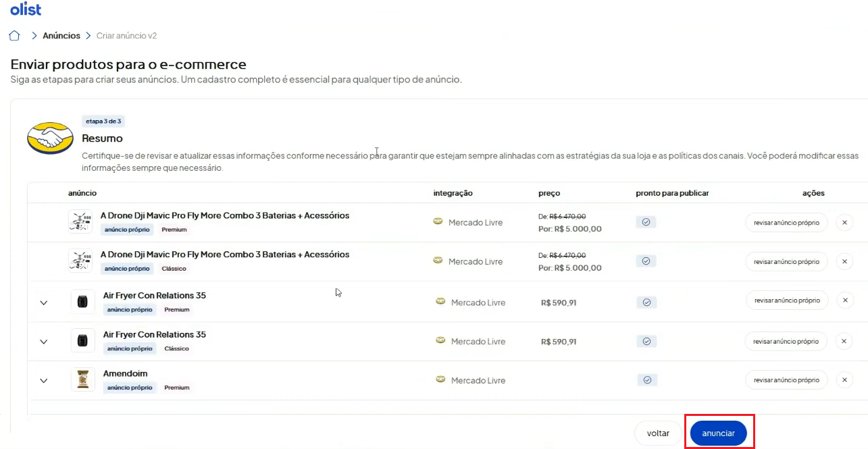This screenshot has height=449, width=868.
Task: Click the Criar anúncio v2 breadcrumb
Action: (127, 36)
